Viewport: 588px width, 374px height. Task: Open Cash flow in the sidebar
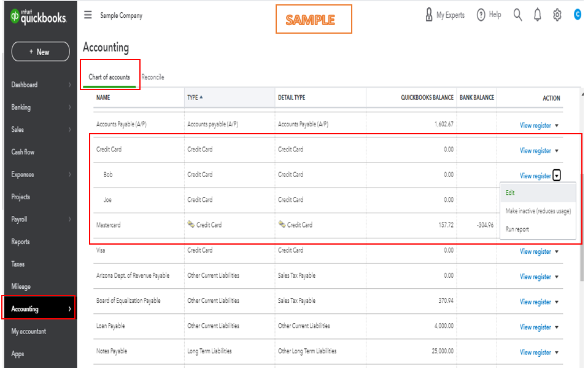[23, 152]
